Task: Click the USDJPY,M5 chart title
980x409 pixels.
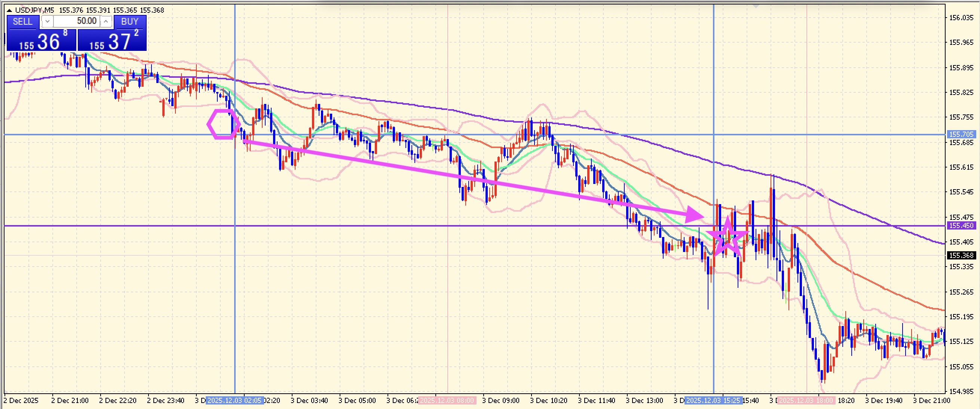Action: point(34,10)
